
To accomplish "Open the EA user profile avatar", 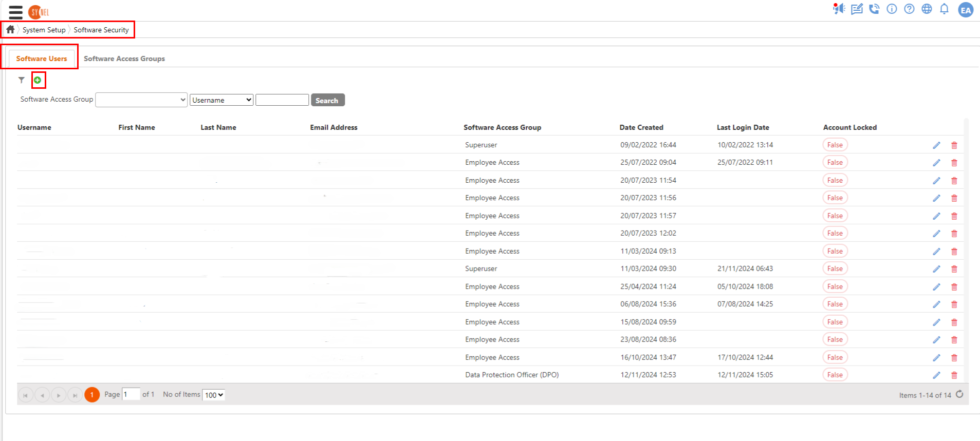I will pyautogui.click(x=966, y=10).
